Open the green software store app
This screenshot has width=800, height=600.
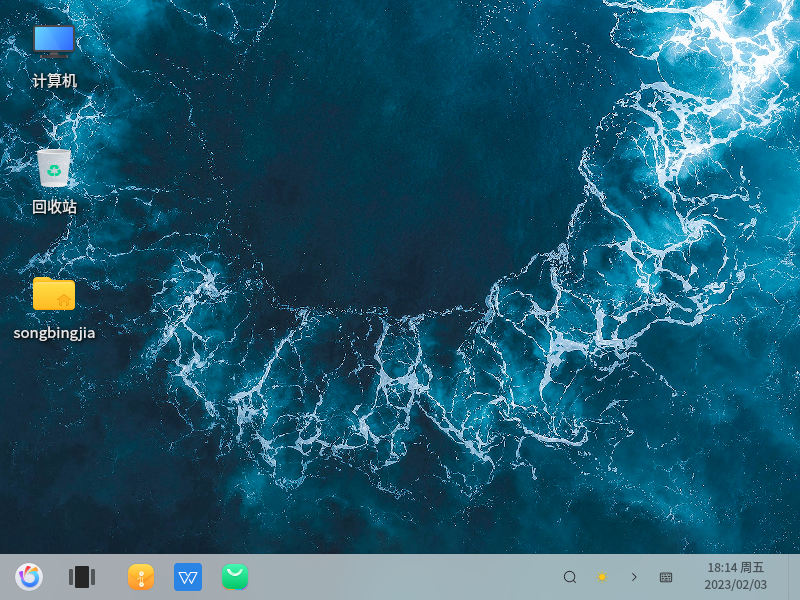(235, 577)
